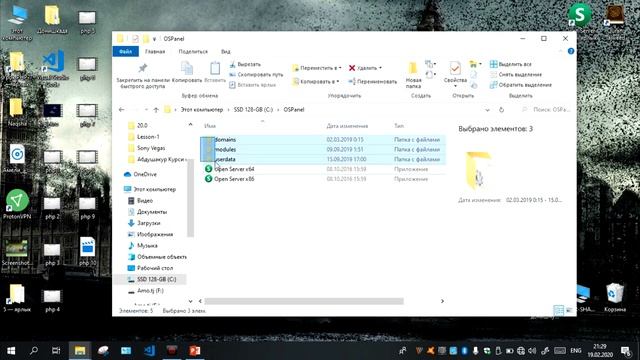Click the SSD 128-GB (C:) breadcrumb
Screen dimensions: 640x360
(x=253, y=110)
